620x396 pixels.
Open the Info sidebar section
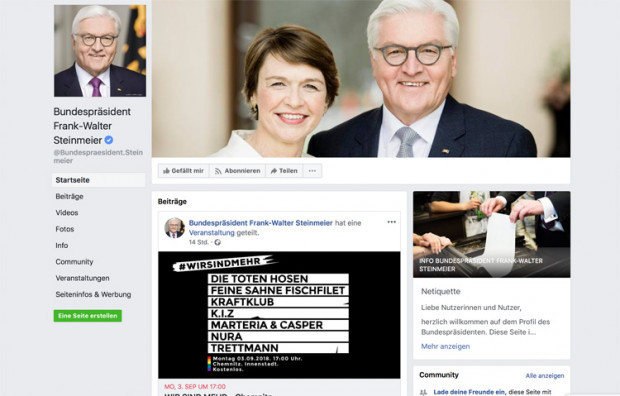(x=62, y=245)
